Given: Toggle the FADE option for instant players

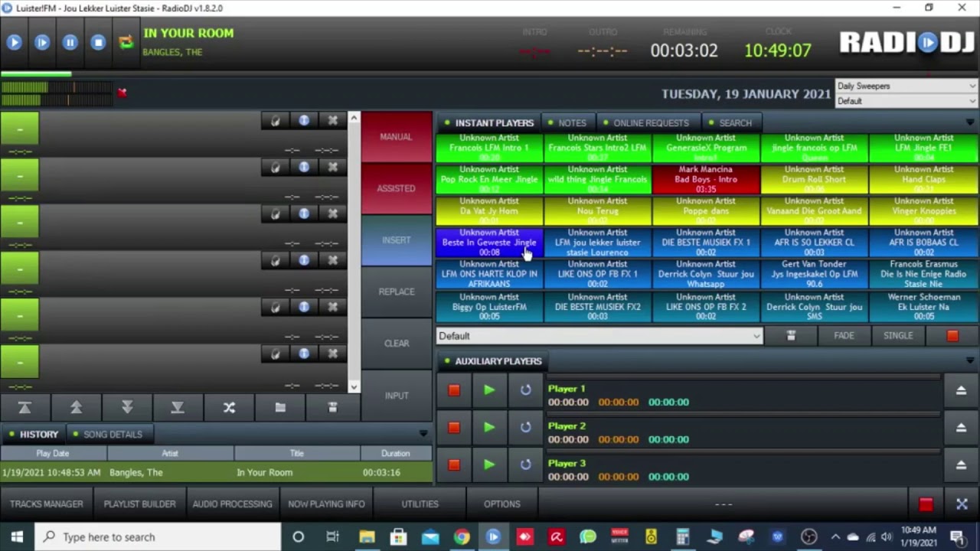Looking at the screenshot, I should (844, 336).
